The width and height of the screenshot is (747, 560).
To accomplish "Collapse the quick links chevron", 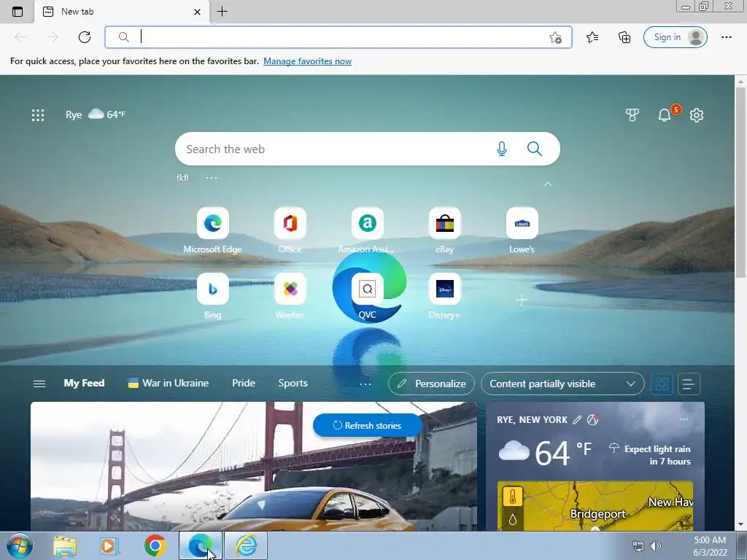I will 547,184.
